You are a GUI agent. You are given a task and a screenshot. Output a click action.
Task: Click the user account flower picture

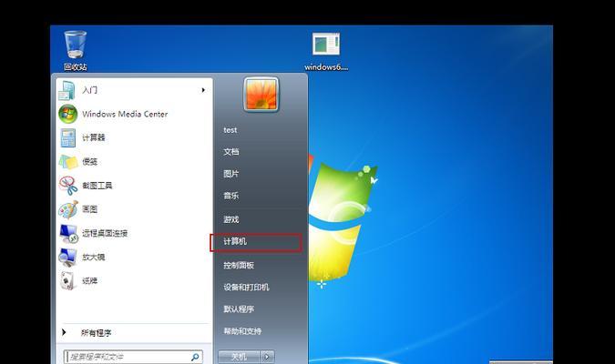[x=261, y=95]
